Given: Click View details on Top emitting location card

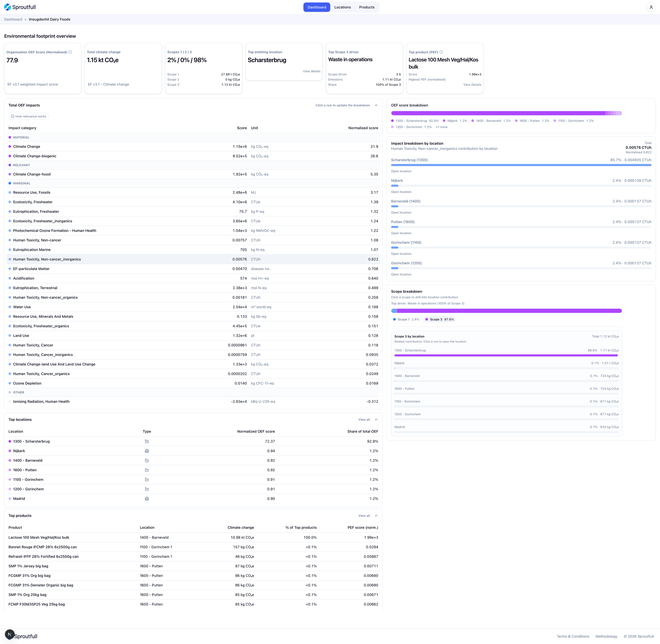Looking at the screenshot, I should (312, 71).
